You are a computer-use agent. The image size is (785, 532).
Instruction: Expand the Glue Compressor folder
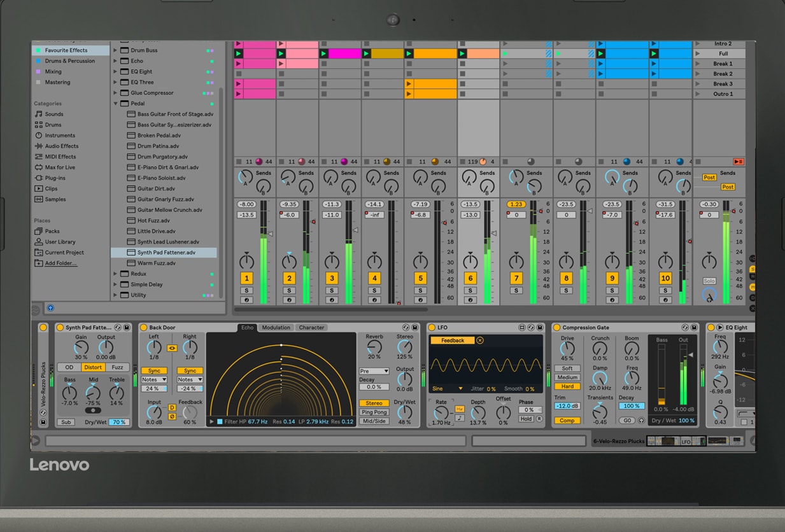[x=116, y=93]
